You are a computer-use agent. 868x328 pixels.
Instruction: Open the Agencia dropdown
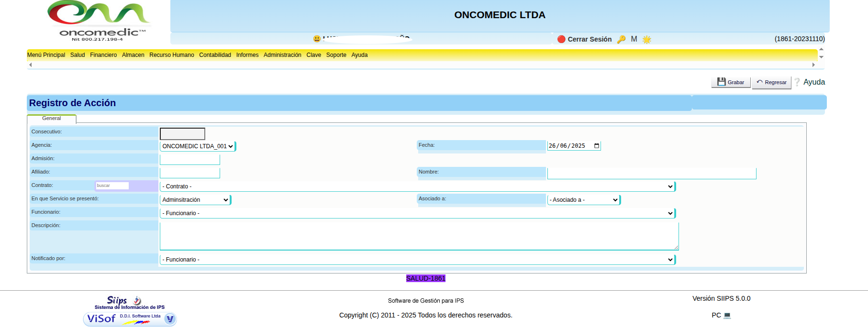pos(197,146)
